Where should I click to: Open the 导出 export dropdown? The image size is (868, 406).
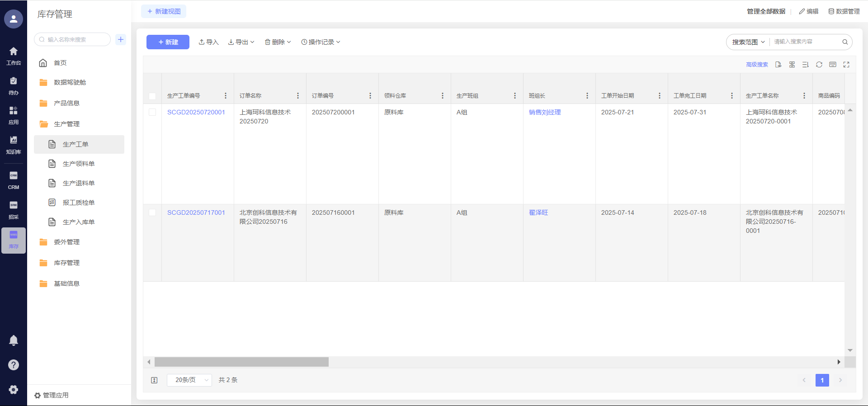(x=241, y=42)
